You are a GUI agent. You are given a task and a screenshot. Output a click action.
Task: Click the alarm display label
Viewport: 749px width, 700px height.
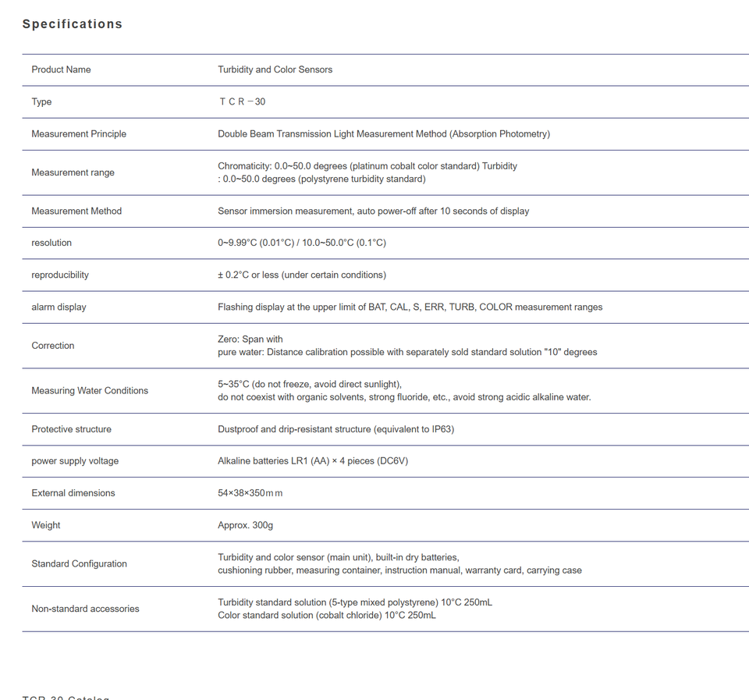[x=59, y=307]
